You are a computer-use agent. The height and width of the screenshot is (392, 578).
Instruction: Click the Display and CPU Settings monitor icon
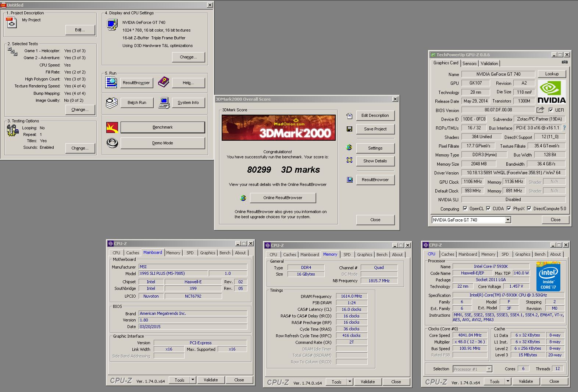pyautogui.click(x=112, y=25)
